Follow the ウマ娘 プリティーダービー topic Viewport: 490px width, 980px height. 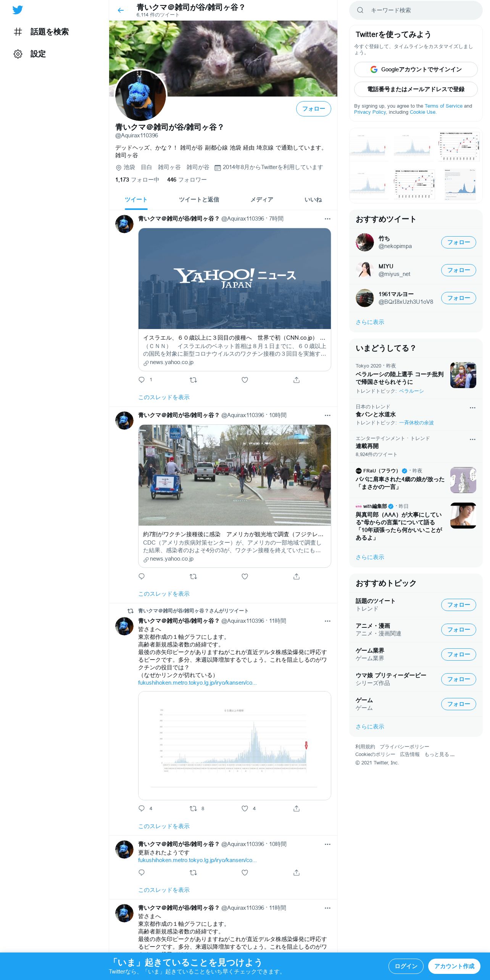(x=458, y=679)
